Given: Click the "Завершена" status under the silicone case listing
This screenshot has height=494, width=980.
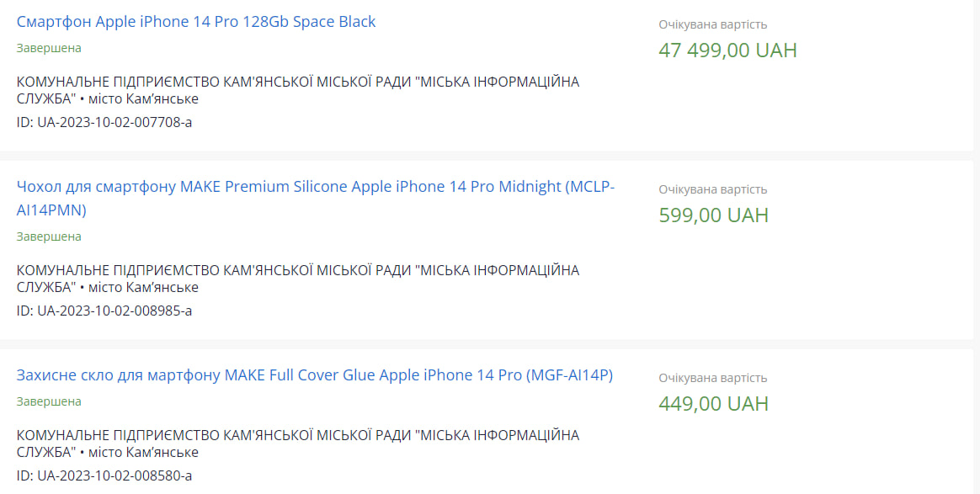Looking at the screenshot, I should (49, 236).
